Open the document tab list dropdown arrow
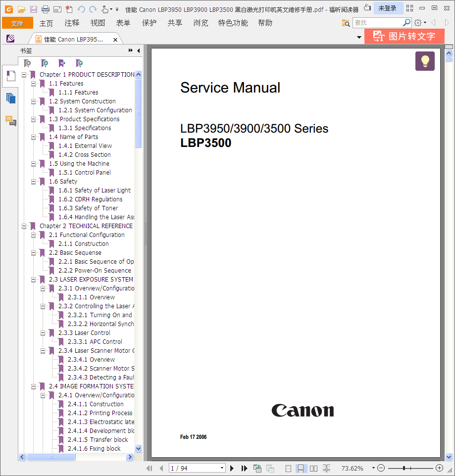455x476 pixels. pyautogui.click(x=359, y=37)
